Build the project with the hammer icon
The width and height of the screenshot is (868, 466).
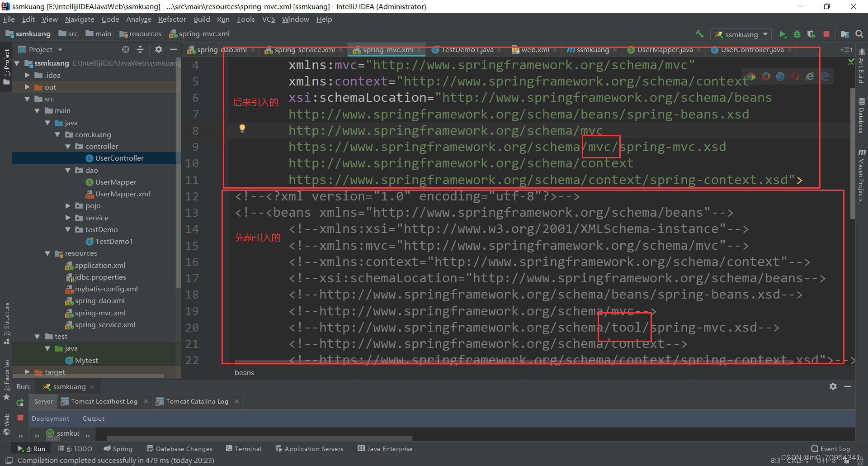click(700, 34)
